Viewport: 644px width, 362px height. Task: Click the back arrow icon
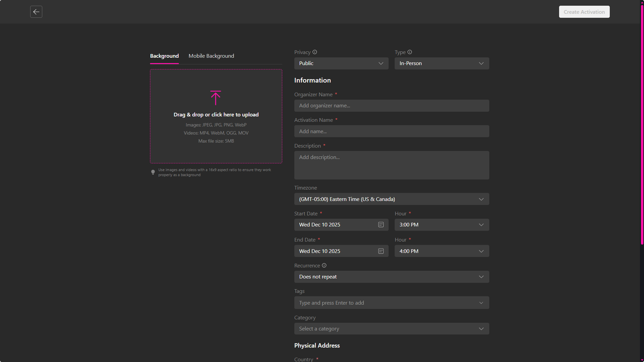36,12
